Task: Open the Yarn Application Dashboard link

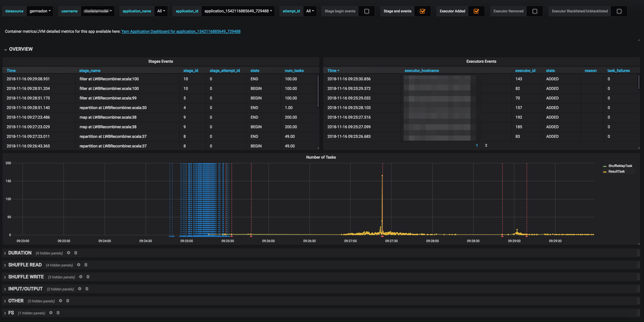Action: [181, 31]
